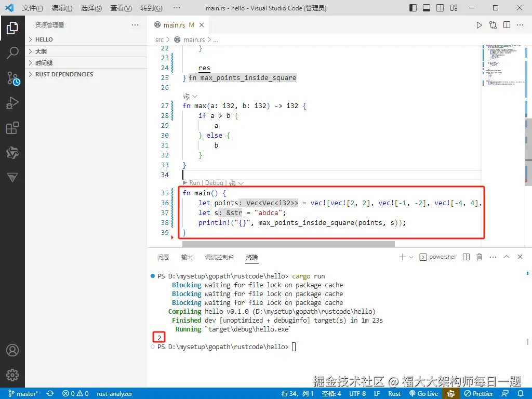532x399 pixels.
Task: Click the Debug code lens above main
Action: point(214,183)
